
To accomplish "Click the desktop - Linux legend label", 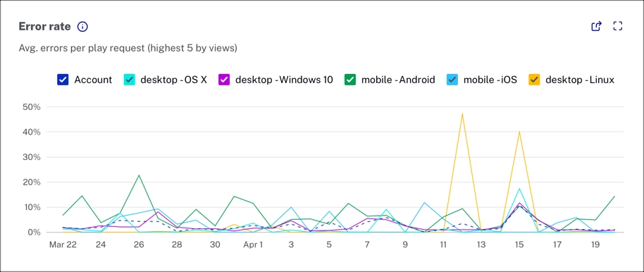I will (x=579, y=80).
